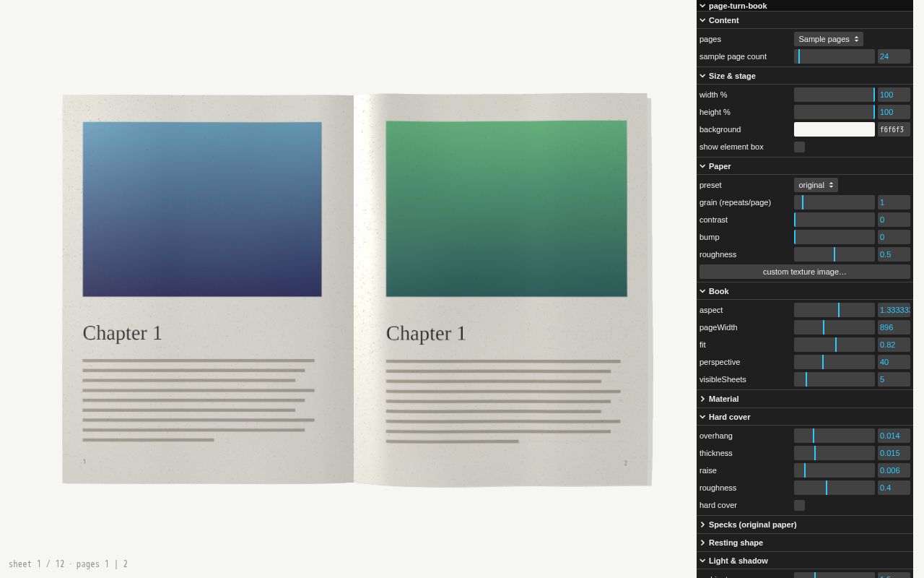Open the pages dropdown showing Sample pages
The height and width of the screenshot is (578, 924).
pyautogui.click(x=828, y=39)
